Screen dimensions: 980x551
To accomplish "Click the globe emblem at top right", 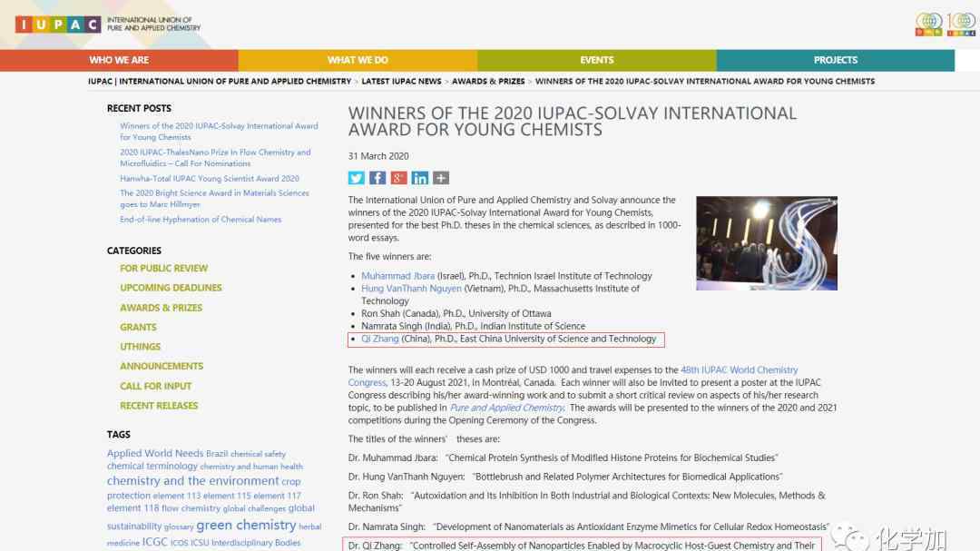I will tap(929, 25).
